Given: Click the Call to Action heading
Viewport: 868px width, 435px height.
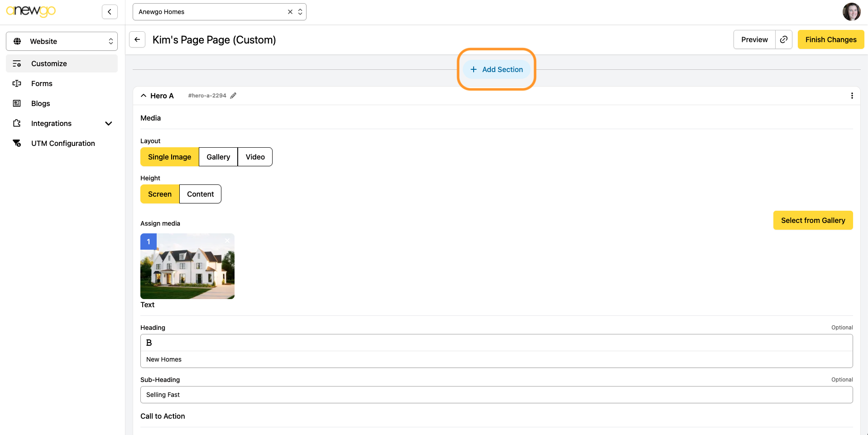Looking at the screenshot, I should (163, 416).
